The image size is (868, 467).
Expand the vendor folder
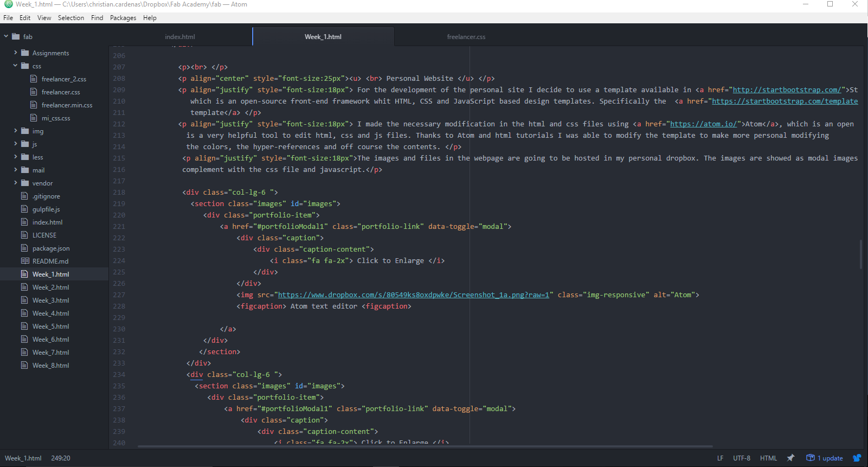click(x=16, y=183)
